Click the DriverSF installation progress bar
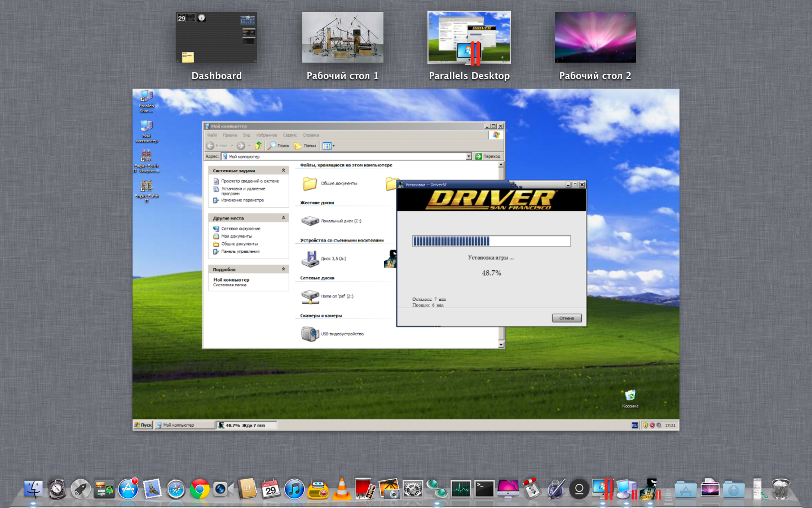The width and height of the screenshot is (812, 508). click(491, 242)
